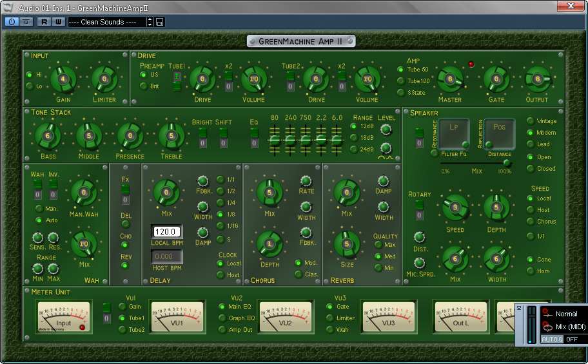Click the GreenMachine Amp II title plate

300,41
